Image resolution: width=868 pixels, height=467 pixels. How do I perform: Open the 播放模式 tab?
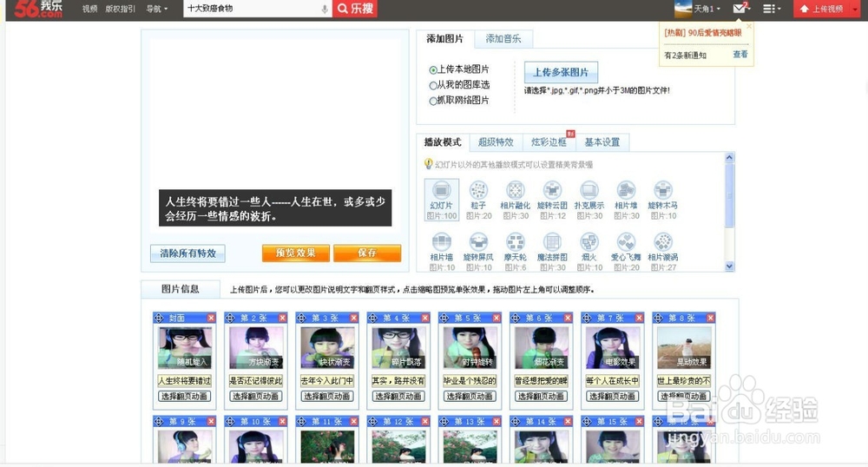[x=443, y=142]
